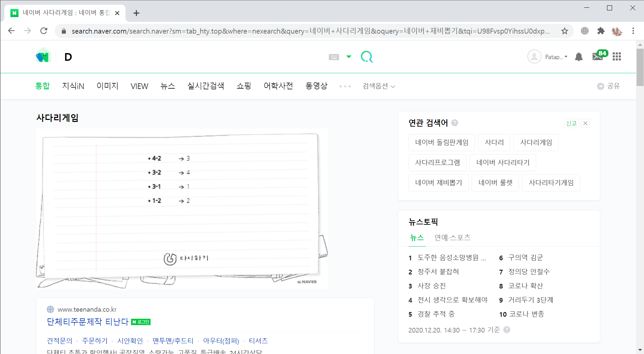View the site lock info icon
The image size is (644, 354).
64,31
